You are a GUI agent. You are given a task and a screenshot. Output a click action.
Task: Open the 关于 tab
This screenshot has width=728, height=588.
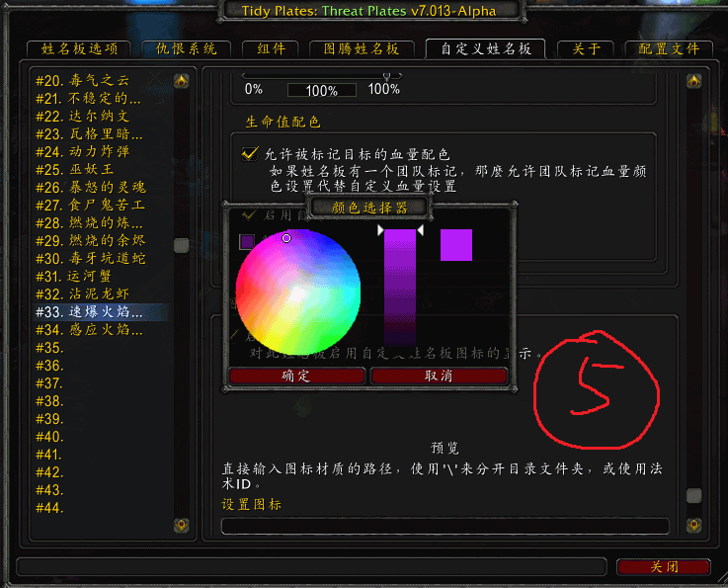coord(586,49)
